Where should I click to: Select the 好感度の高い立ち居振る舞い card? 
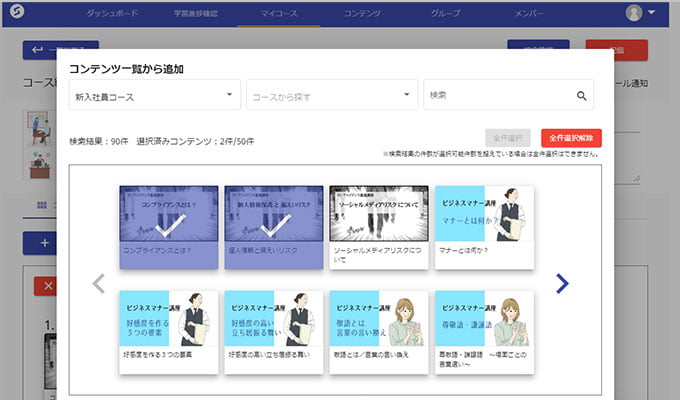click(x=274, y=332)
